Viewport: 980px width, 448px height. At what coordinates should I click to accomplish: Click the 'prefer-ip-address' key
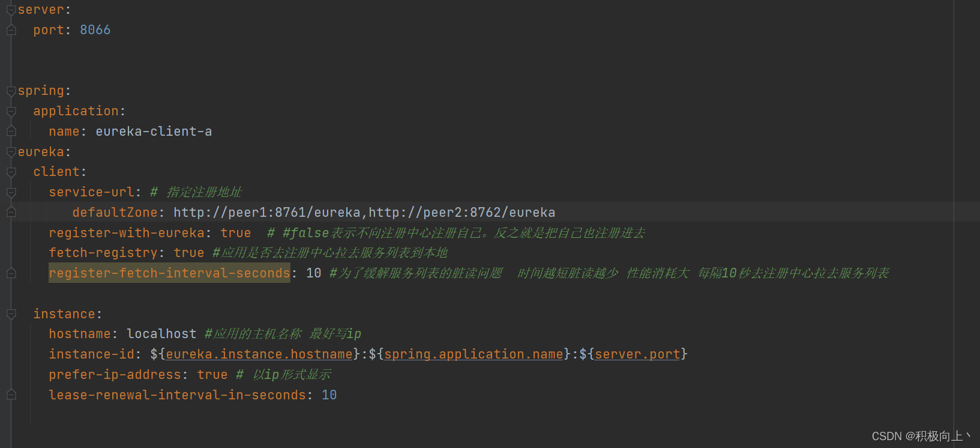point(115,375)
